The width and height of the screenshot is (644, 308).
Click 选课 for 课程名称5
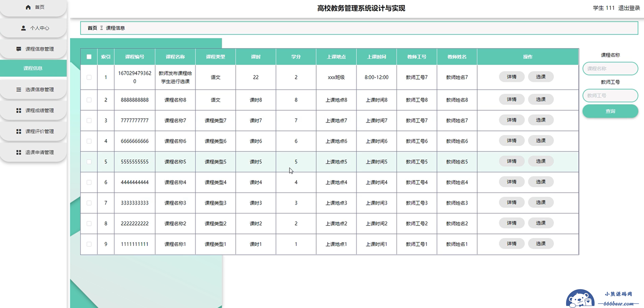[x=541, y=161]
